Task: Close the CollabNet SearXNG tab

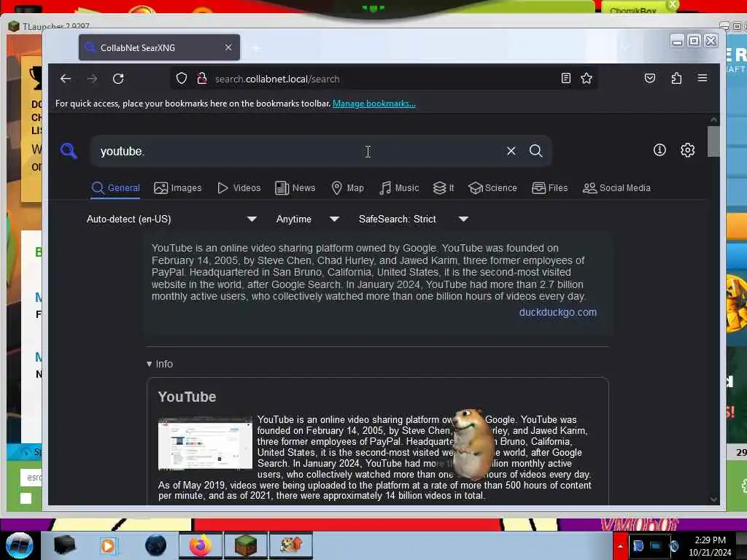Action: (228, 47)
